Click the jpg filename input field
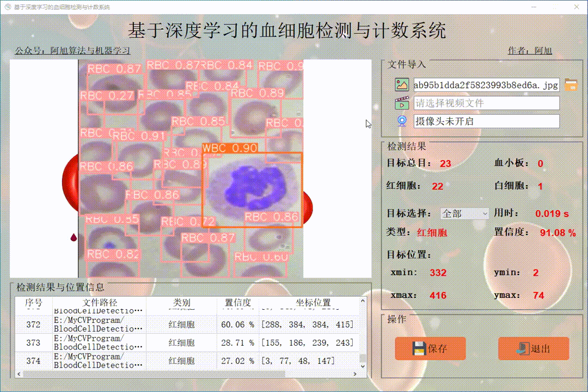This screenshot has height=392, width=588. pyautogui.click(x=486, y=85)
